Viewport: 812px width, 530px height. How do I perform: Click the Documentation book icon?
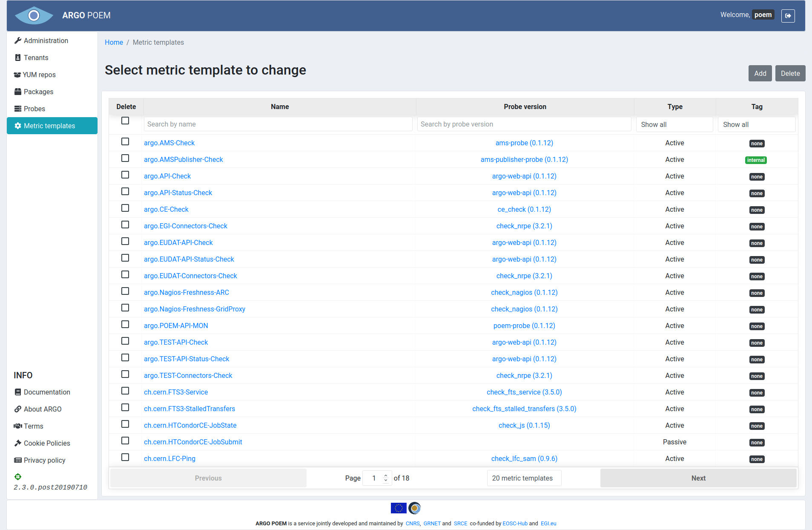tap(18, 392)
